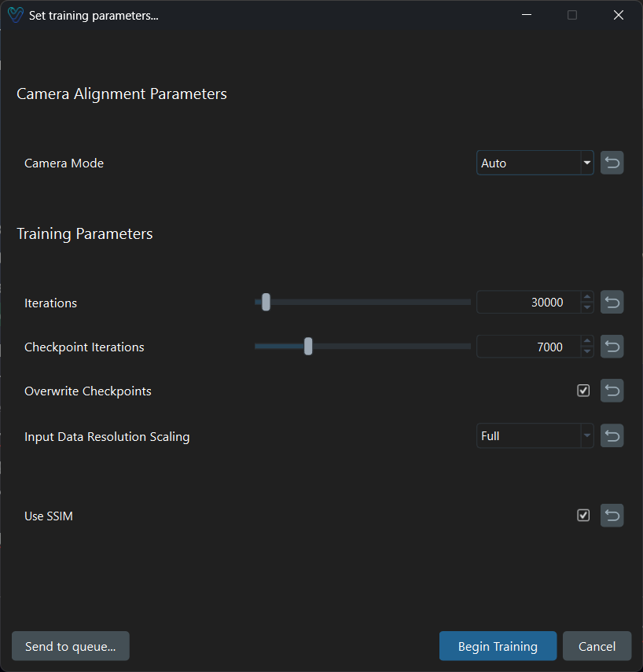The height and width of the screenshot is (672, 643).
Task: Decrease Checkpoint Iterations with down arrow
Action: pyautogui.click(x=586, y=351)
